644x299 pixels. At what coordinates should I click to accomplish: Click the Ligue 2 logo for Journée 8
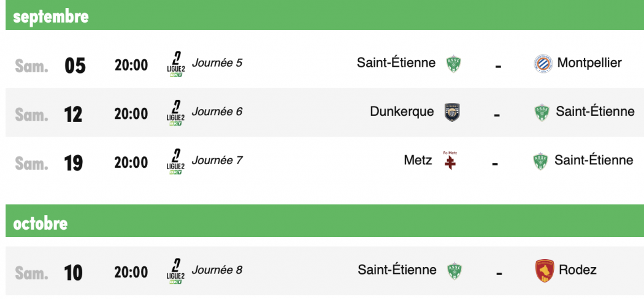pyautogui.click(x=175, y=271)
